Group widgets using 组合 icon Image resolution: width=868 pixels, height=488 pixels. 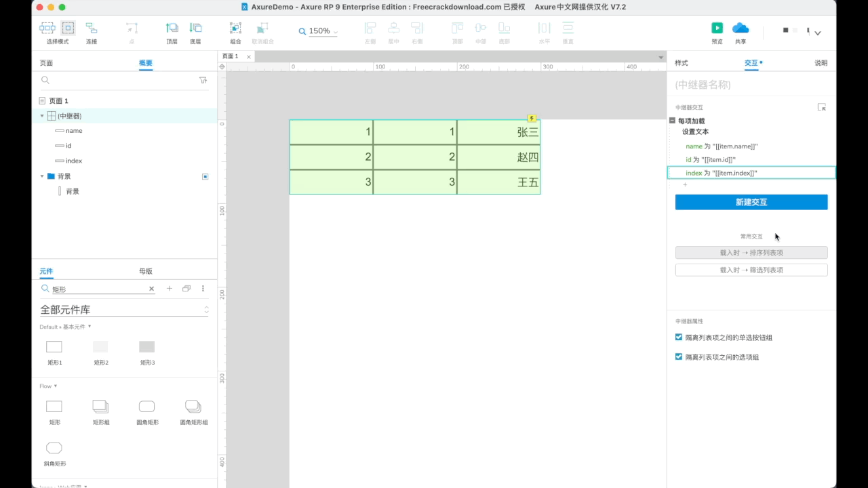click(235, 28)
